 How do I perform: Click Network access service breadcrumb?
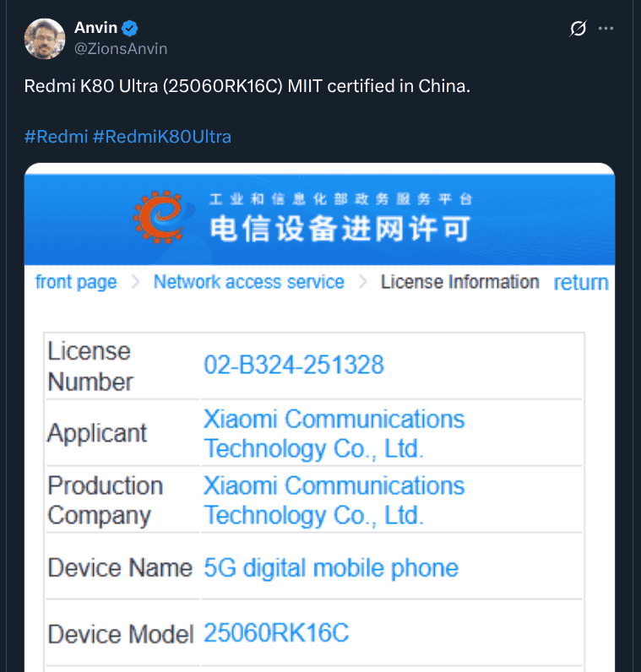248,282
